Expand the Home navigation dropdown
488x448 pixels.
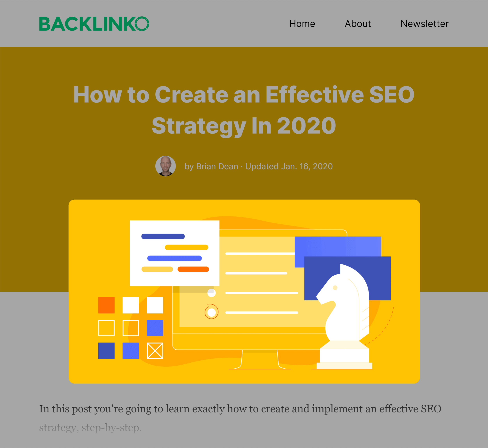click(x=302, y=24)
